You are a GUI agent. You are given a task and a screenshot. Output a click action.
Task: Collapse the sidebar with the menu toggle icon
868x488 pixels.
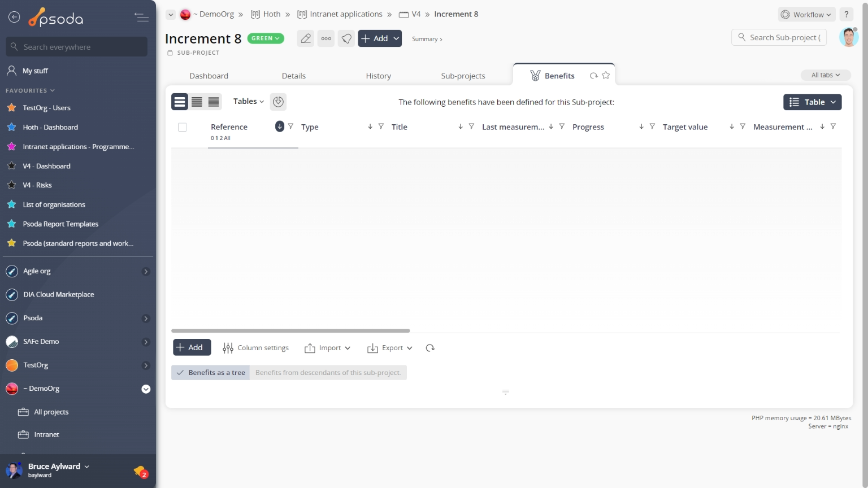pos(141,18)
